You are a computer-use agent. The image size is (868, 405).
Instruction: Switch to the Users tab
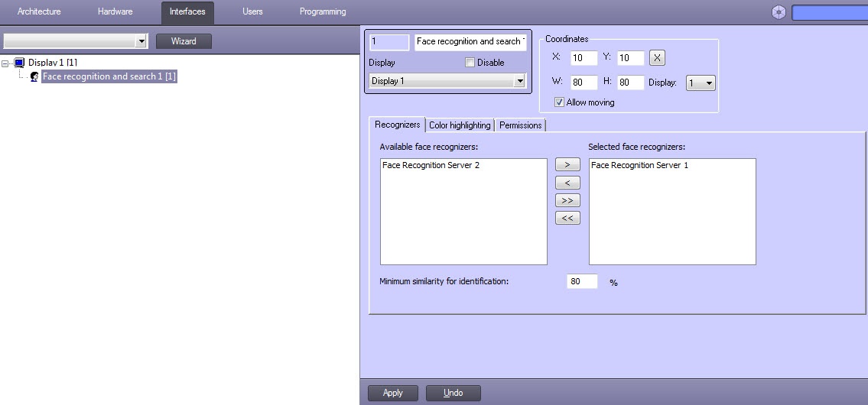(x=252, y=11)
